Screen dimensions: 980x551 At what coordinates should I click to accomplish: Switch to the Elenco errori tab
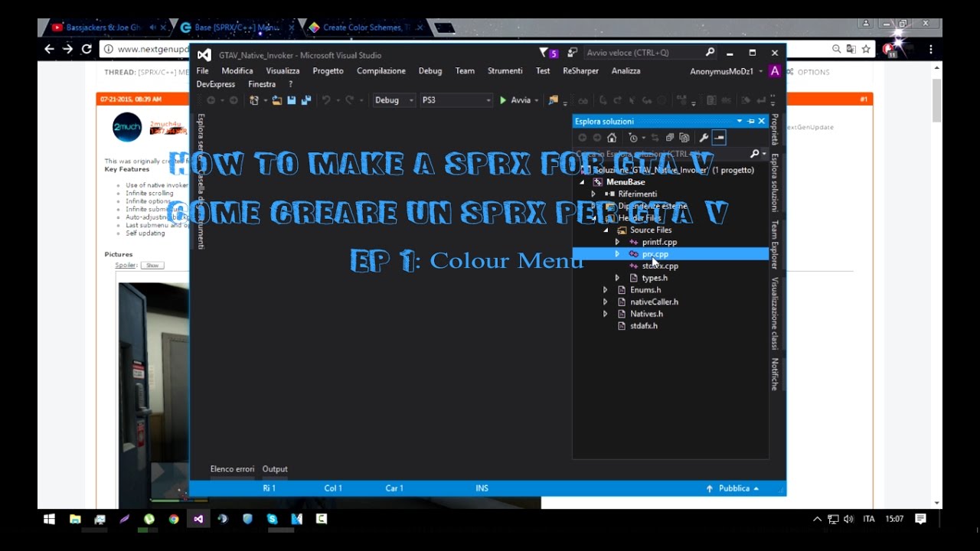(x=232, y=469)
